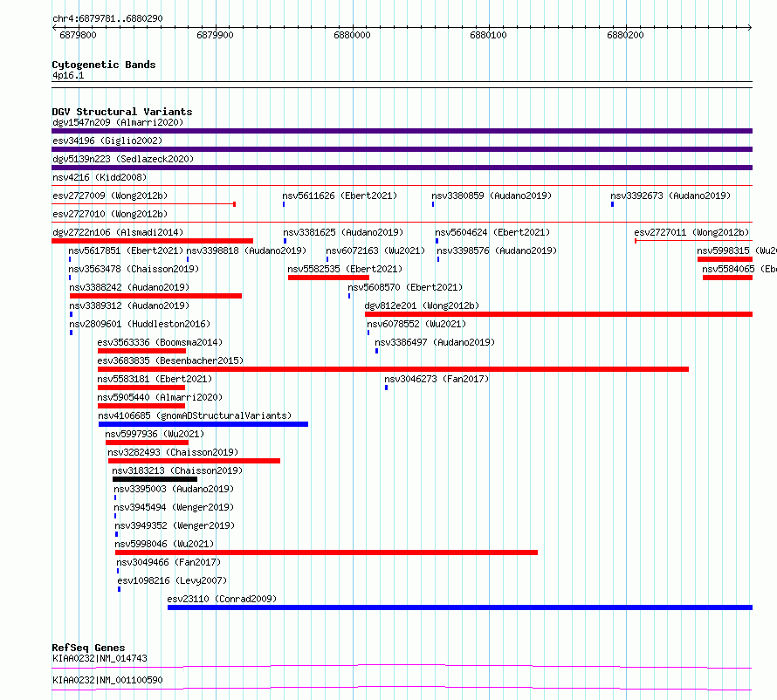The width and height of the screenshot is (777, 700).
Task: Click the 4p16.1 cytogenetic band label
Action: (68, 75)
